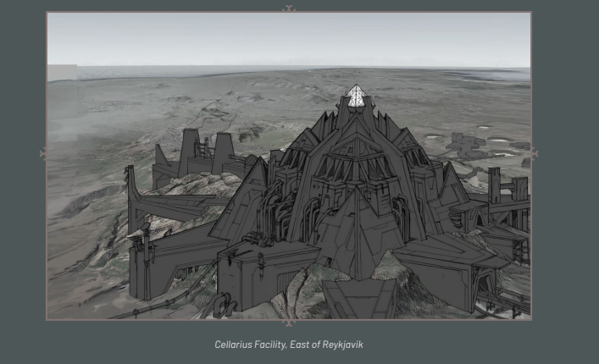
Task: Click the glowing white pyramid tip
Action: click(356, 96)
